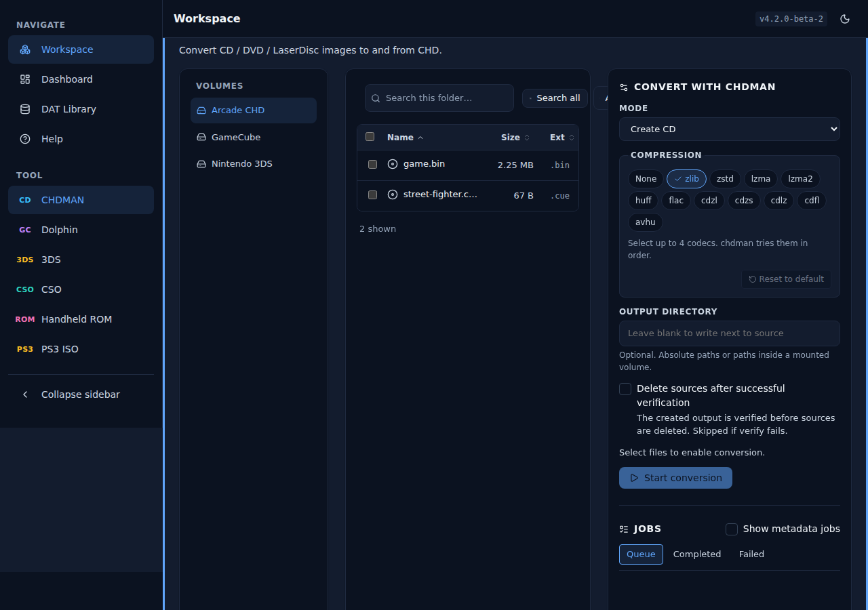The image size is (868, 610).
Task: Deselect the zlib codec chip
Action: pos(686,179)
